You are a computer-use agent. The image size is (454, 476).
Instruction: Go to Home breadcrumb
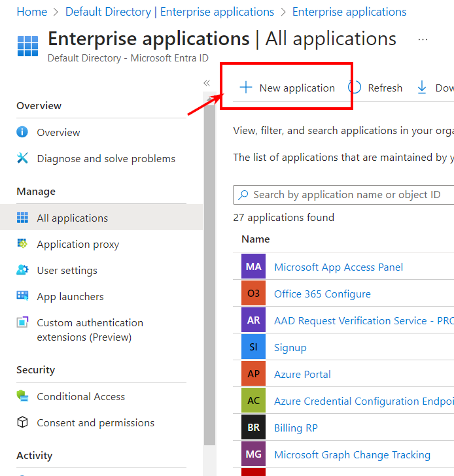coord(32,12)
